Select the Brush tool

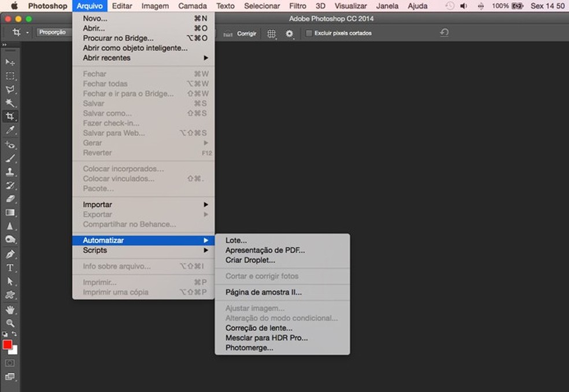coord(10,158)
